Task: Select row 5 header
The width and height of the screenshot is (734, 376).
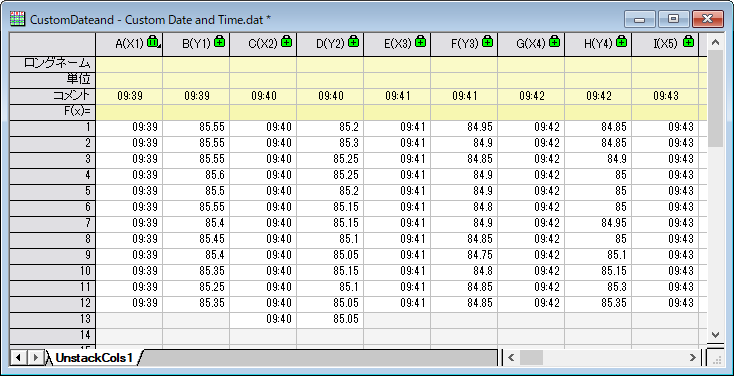Action: [x=53, y=192]
